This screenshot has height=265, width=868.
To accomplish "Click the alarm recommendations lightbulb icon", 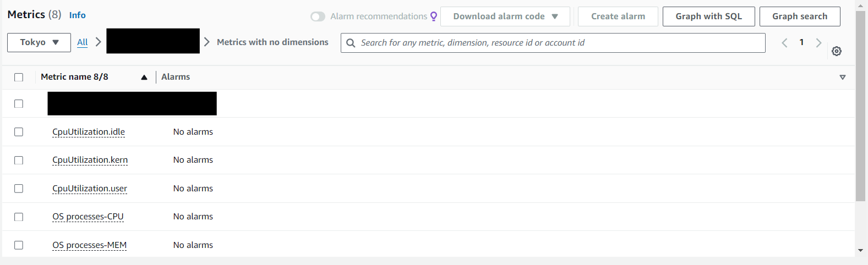I will click(434, 16).
